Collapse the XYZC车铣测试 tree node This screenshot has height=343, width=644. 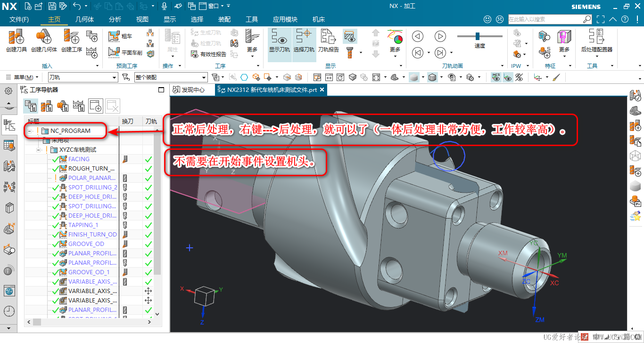38,150
